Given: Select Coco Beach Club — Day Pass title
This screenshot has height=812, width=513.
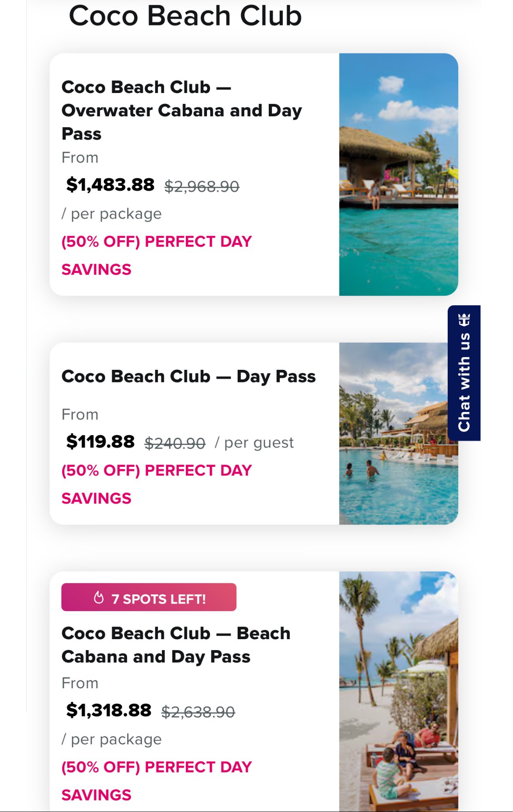Looking at the screenshot, I should (x=189, y=376).
